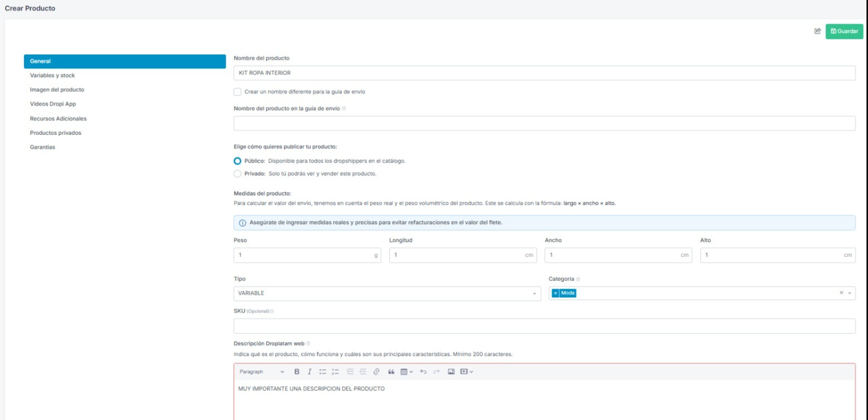The image size is (868, 420).
Task: Open the Tipo dropdown showing VARIABLE
Action: pos(387,293)
